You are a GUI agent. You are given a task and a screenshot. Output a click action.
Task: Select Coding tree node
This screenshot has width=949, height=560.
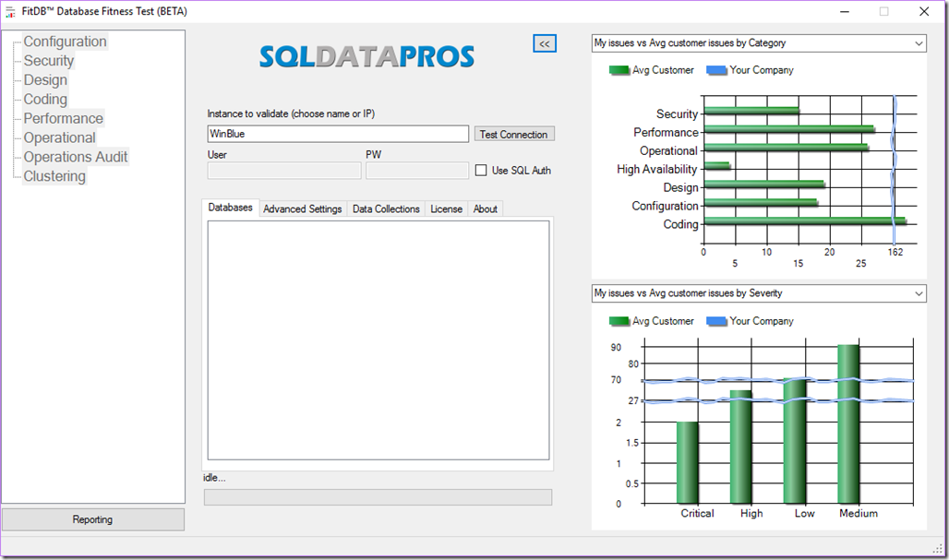pos(45,100)
